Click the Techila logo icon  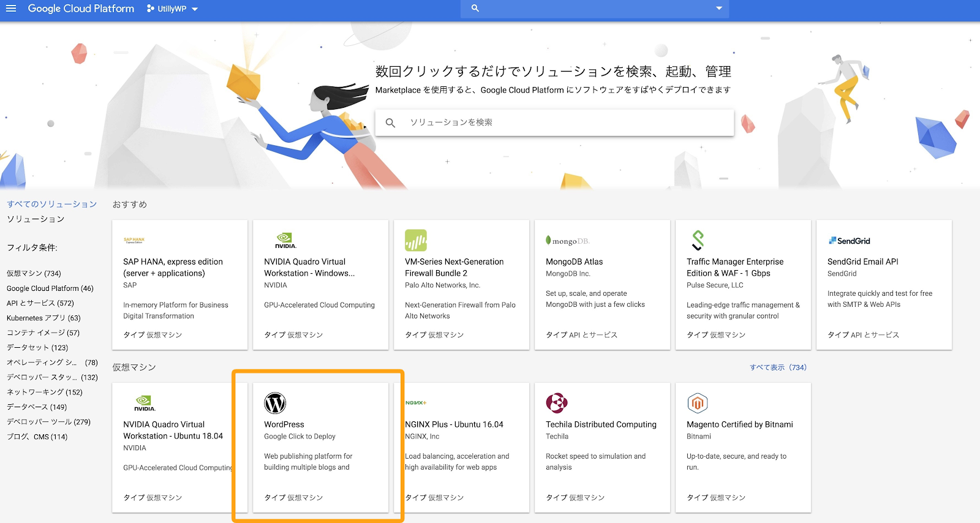557,404
